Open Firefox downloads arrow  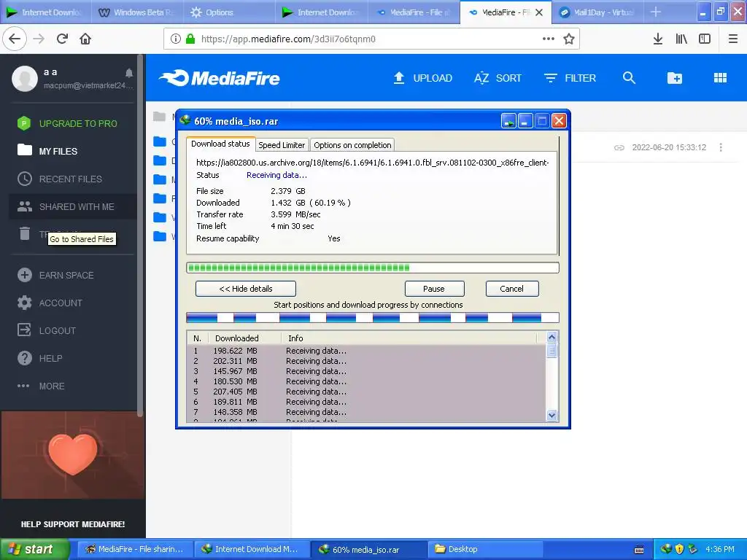coord(658,39)
